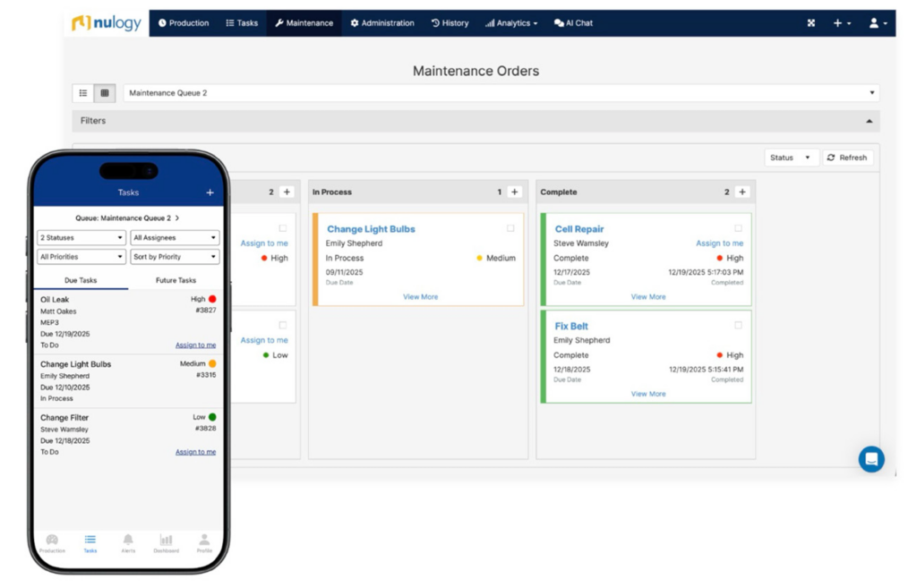This screenshot has height=588, width=917.
Task: Select the checkbox on the Cell Repair card
Action: (737, 227)
